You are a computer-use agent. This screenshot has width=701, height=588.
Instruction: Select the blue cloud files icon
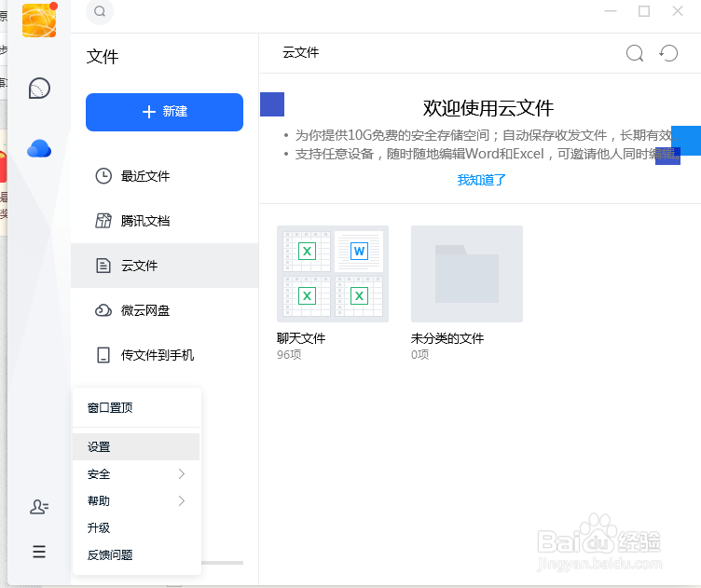click(x=39, y=148)
